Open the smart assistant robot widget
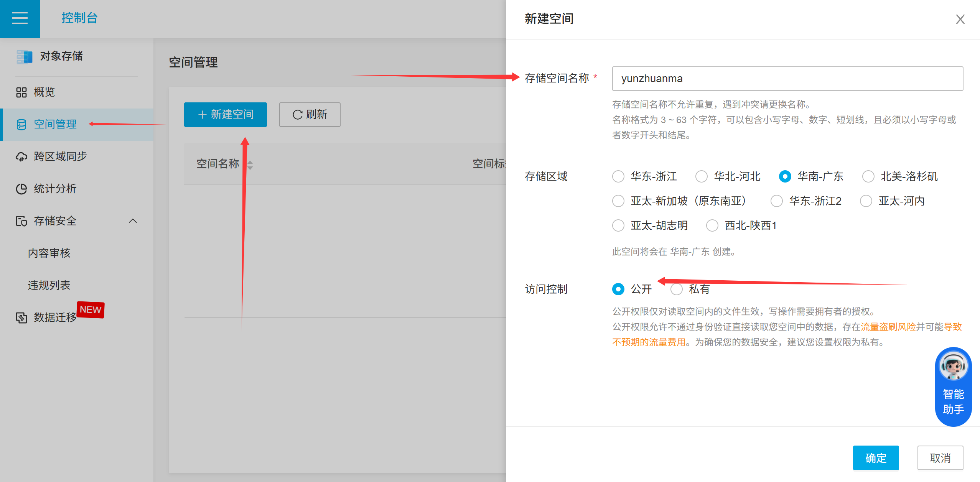Viewport: 980px width, 482px height. click(x=953, y=386)
